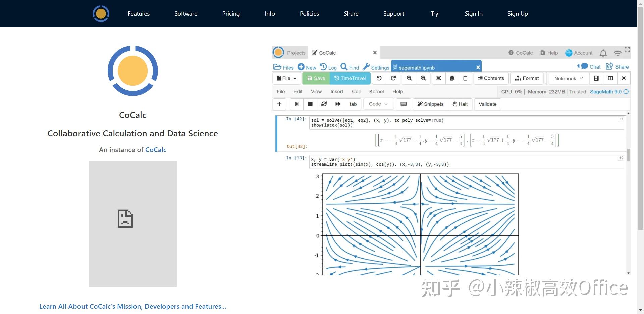Stop execution with the square icon
The image size is (644, 314).
(310, 104)
